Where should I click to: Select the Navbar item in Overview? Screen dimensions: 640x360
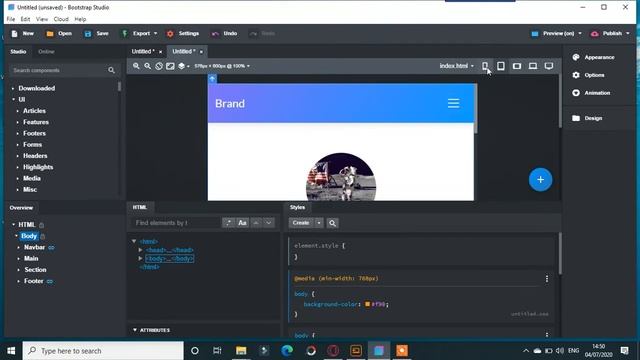click(x=34, y=247)
